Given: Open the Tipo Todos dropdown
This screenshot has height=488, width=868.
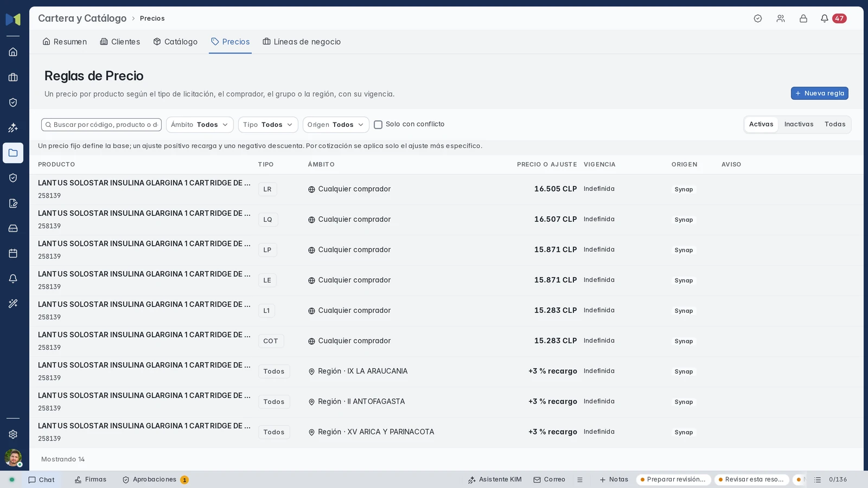Looking at the screenshot, I should 268,125.
